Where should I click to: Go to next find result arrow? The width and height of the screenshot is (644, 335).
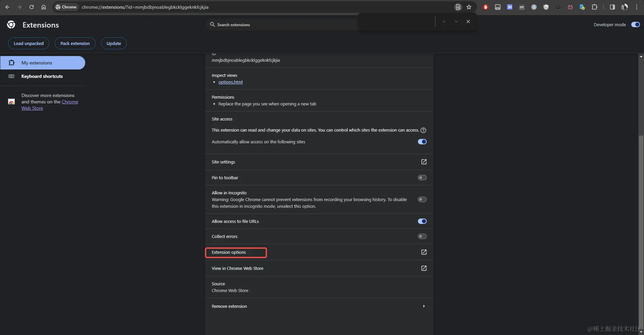456,21
